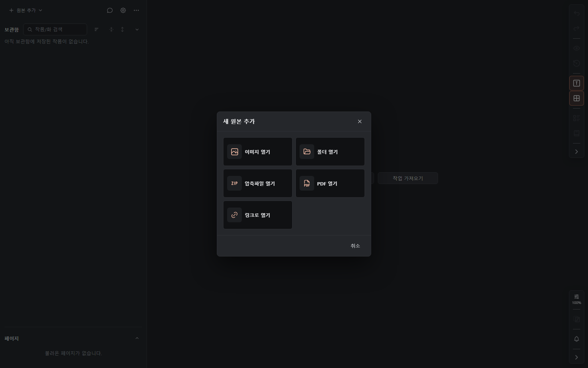The height and width of the screenshot is (368, 588).
Task: Open the 100% zoom settings control
Action: tap(577, 299)
